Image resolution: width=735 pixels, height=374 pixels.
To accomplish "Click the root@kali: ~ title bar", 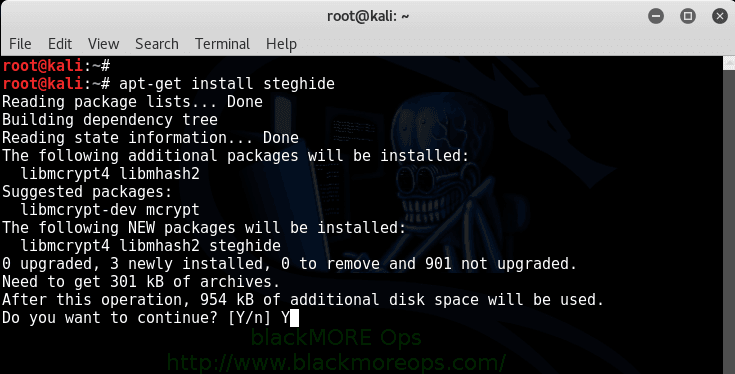I will (x=368, y=16).
